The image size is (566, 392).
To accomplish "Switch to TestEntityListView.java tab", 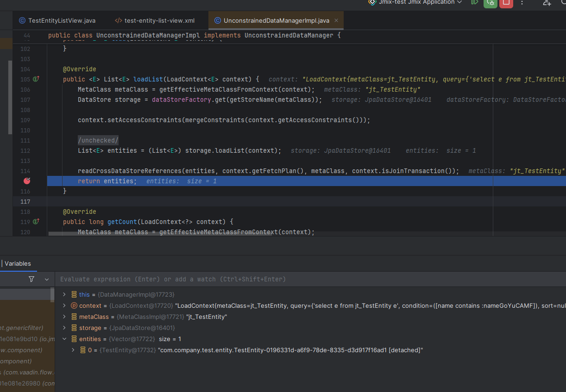I will (x=57, y=20).
